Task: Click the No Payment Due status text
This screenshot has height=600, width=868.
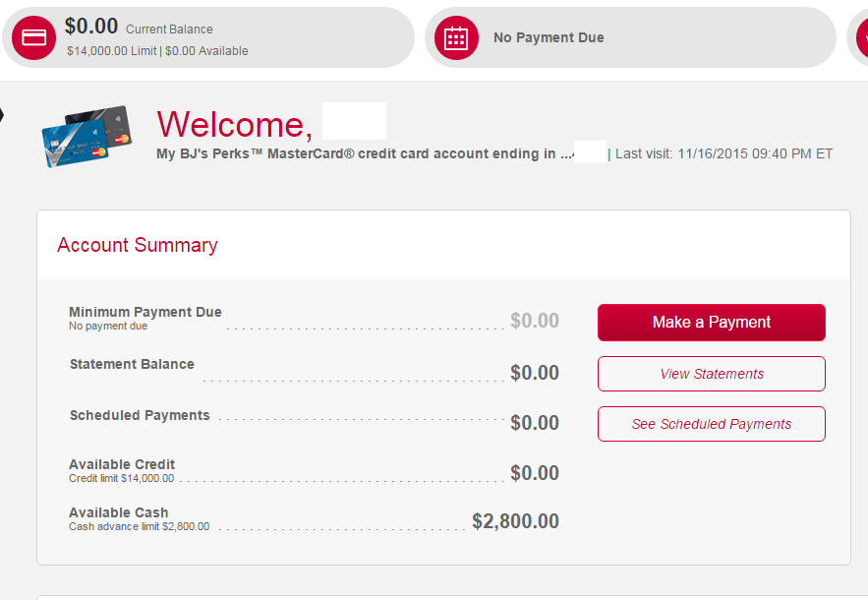Action: [549, 37]
